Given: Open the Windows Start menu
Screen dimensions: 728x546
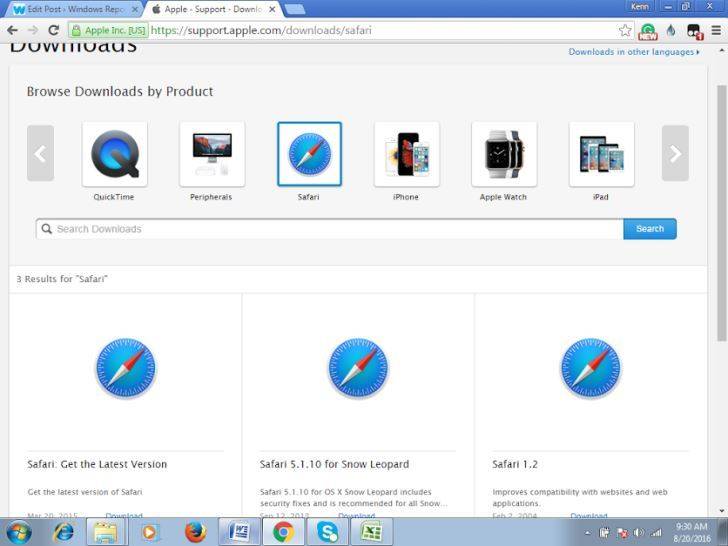Looking at the screenshot, I should point(19,532).
